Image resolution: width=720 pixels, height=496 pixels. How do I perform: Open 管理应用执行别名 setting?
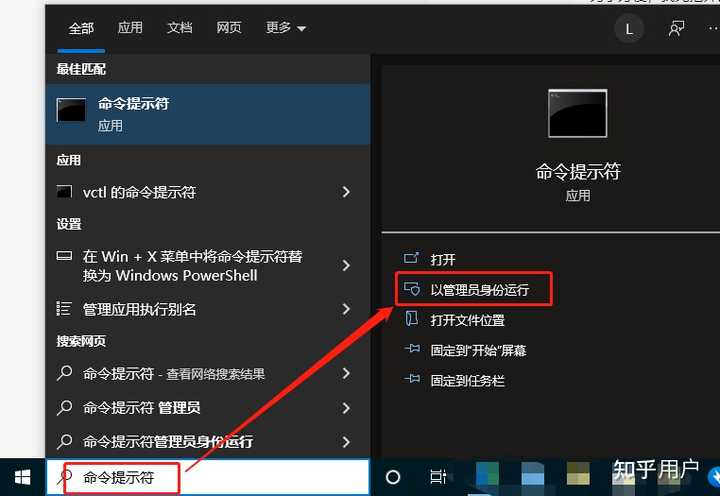(x=208, y=309)
